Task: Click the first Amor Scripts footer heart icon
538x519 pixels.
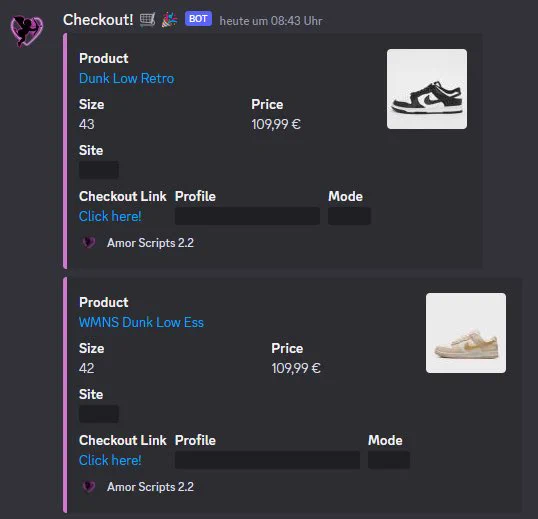Action: point(89,243)
